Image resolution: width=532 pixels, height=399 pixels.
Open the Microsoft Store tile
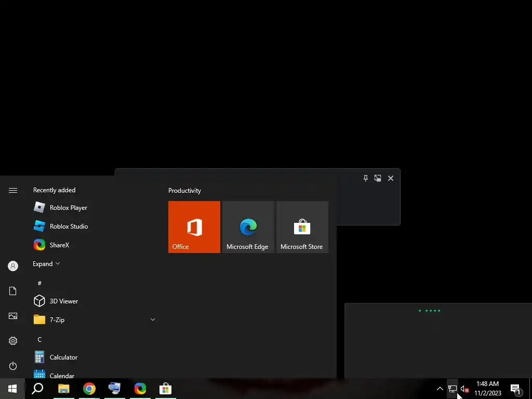[302, 227]
